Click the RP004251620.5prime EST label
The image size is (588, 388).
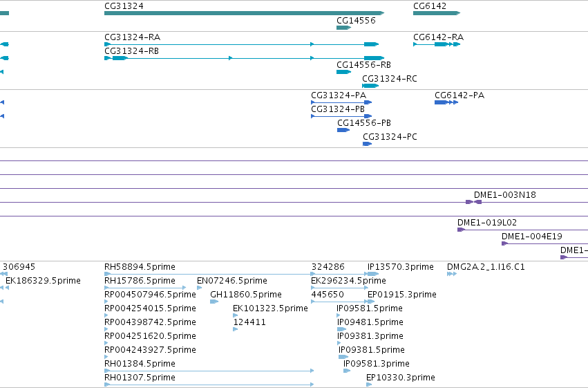[150, 336]
